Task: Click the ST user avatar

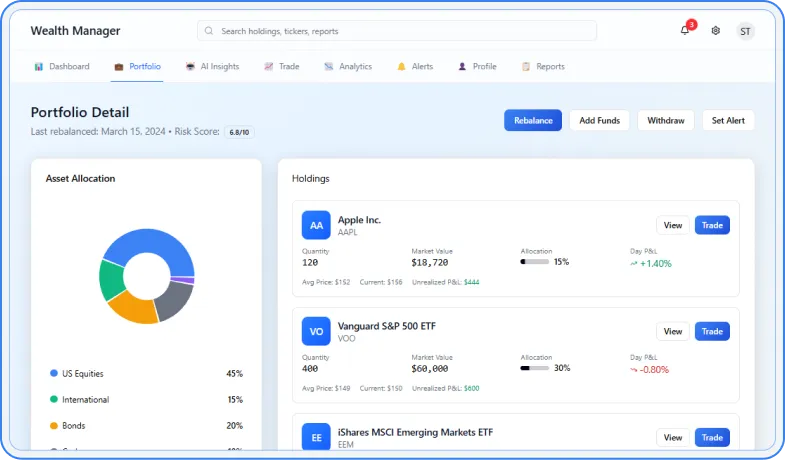Action: tap(745, 31)
